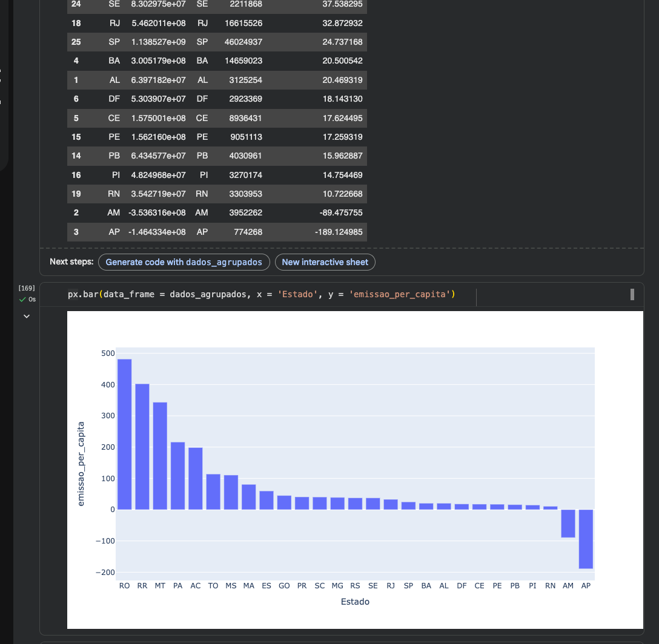659x644 pixels.
Task: Click the negative AP bar
Action: (586, 539)
